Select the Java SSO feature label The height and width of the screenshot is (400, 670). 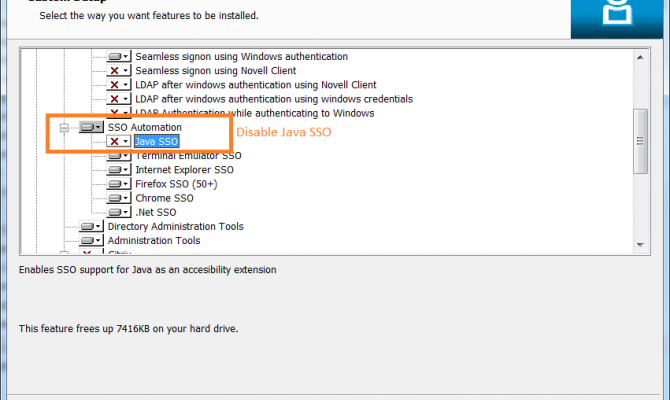tap(156, 142)
